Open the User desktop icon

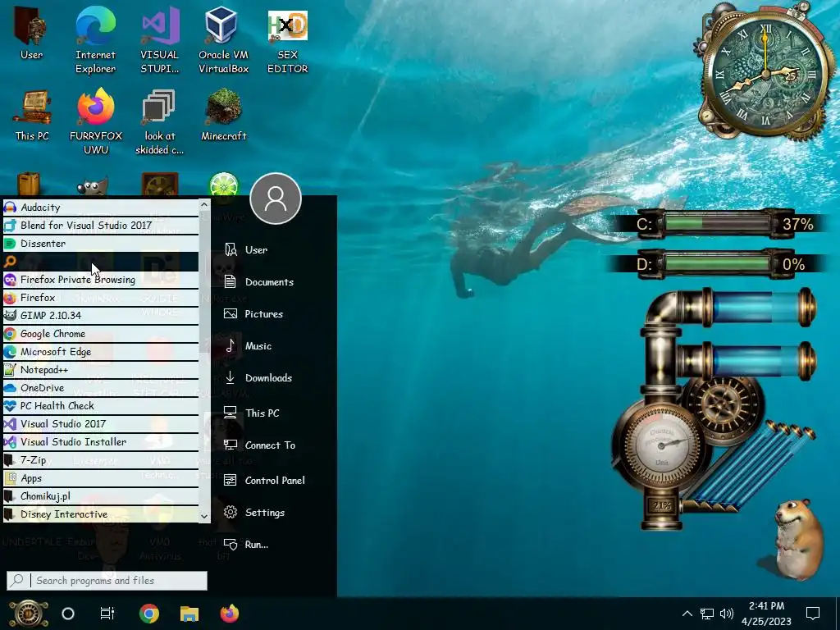(31, 34)
